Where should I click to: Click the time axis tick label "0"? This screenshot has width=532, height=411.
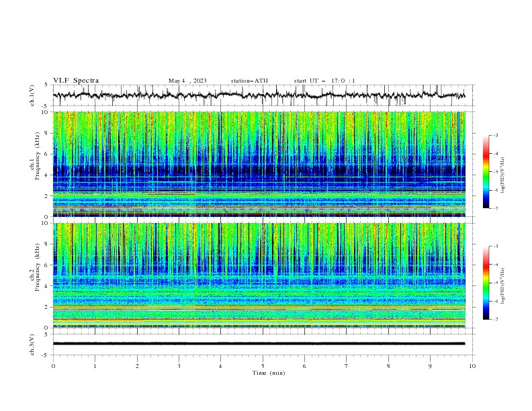(53, 366)
